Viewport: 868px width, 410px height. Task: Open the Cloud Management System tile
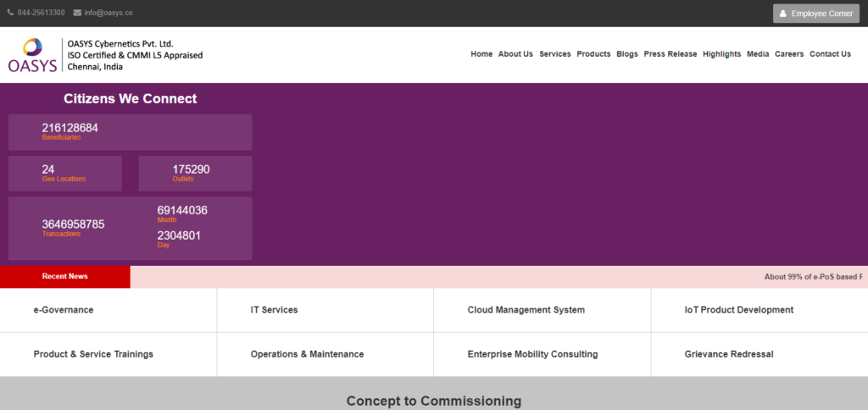click(542, 310)
